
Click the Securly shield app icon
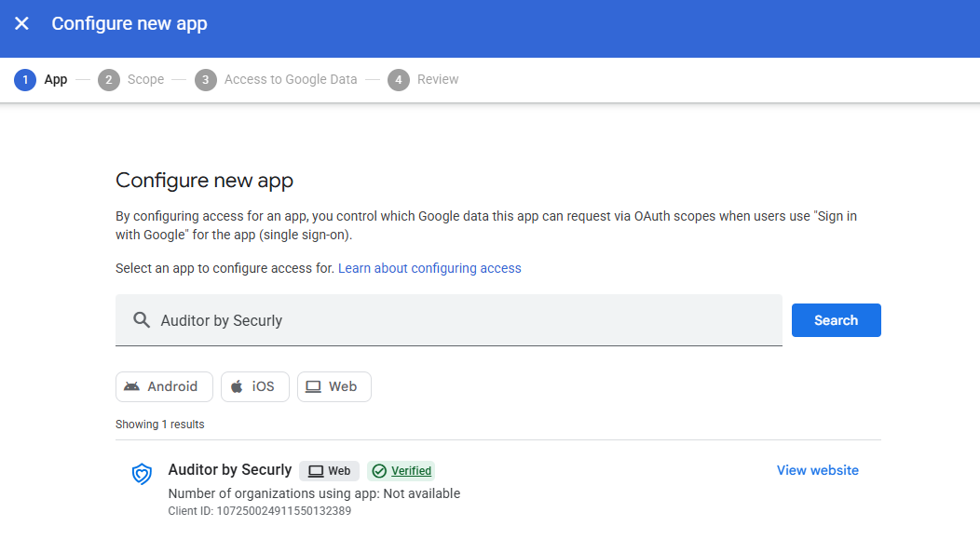coord(142,474)
